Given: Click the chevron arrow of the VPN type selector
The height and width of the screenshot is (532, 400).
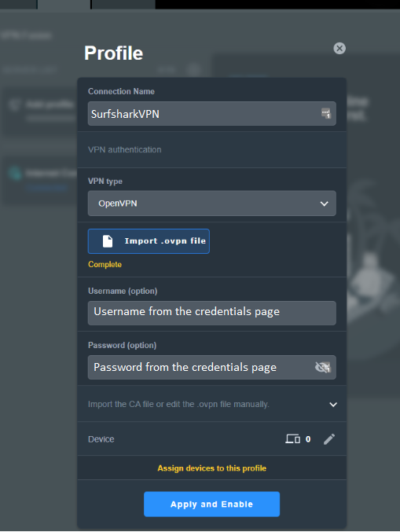Looking at the screenshot, I should point(324,204).
